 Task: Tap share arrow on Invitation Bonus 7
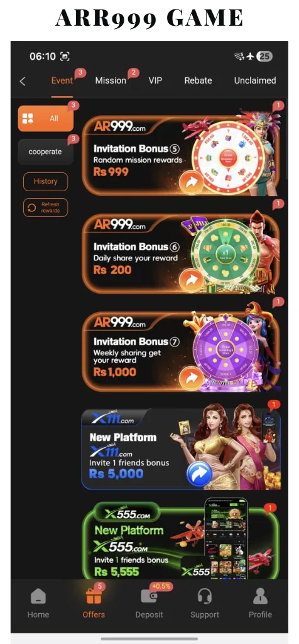coord(191,378)
